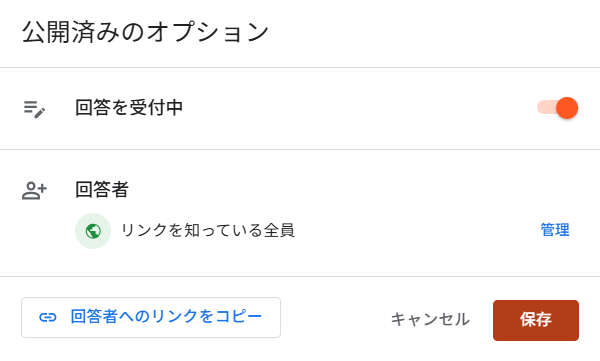Viewport: 600px width, 361px height.
Task: Click the 公開済みのオプション dialog title
Action: 145,32
